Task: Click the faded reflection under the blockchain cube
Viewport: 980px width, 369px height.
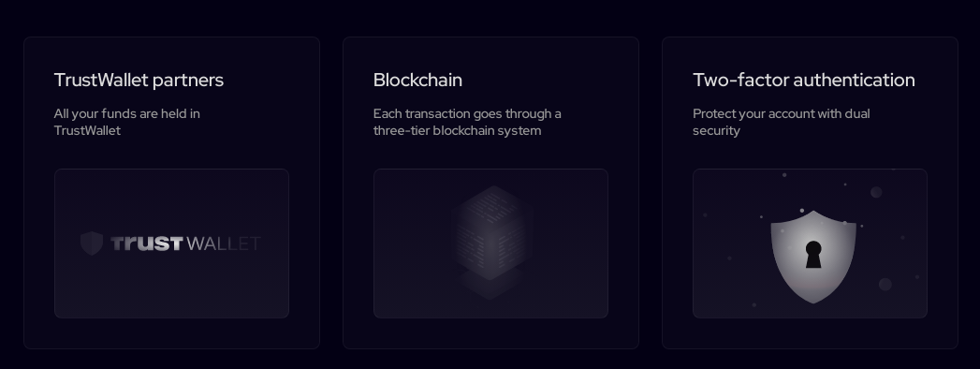Action: (x=491, y=286)
